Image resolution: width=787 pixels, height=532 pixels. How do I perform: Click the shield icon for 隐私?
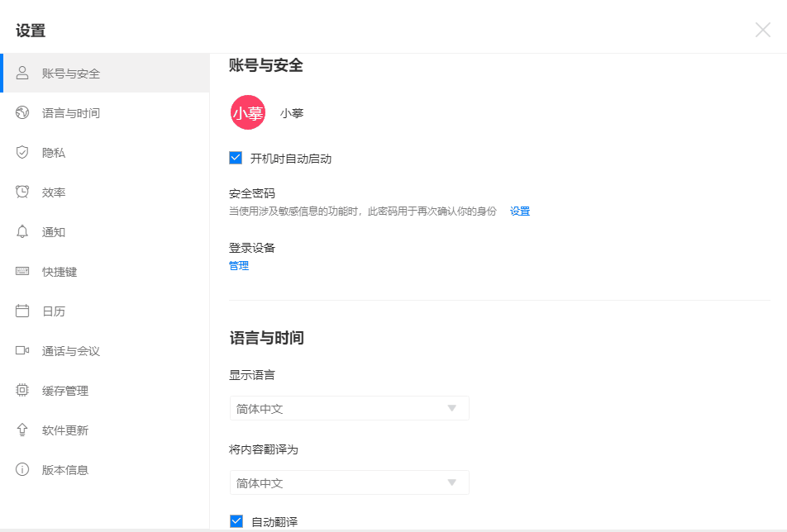click(x=22, y=152)
